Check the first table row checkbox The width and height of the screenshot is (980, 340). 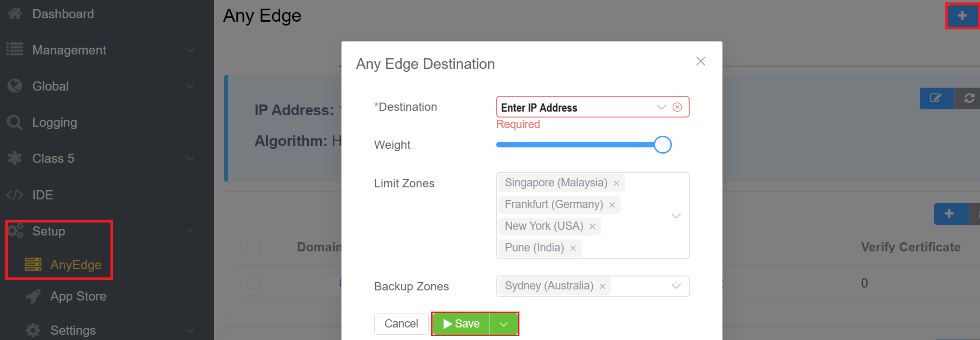(x=253, y=283)
